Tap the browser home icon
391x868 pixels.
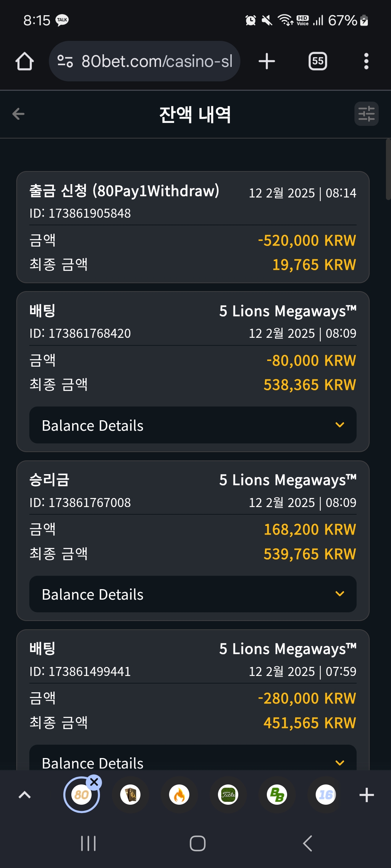click(x=25, y=61)
